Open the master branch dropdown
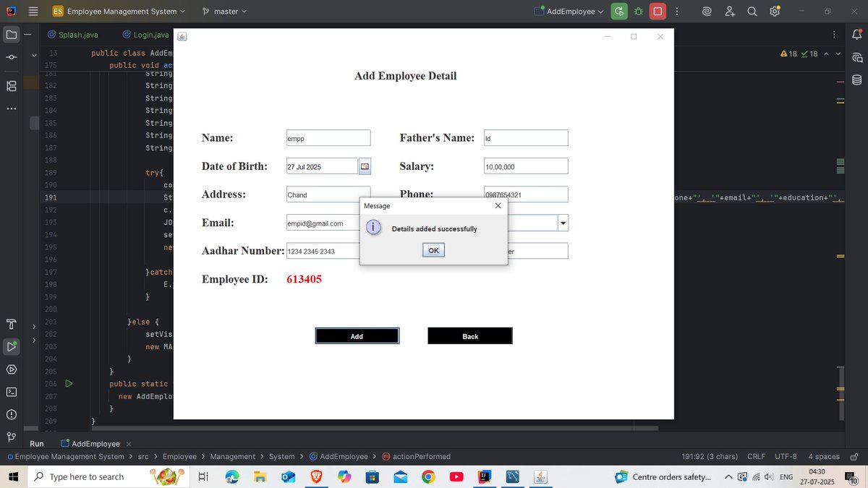 (225, 12)
